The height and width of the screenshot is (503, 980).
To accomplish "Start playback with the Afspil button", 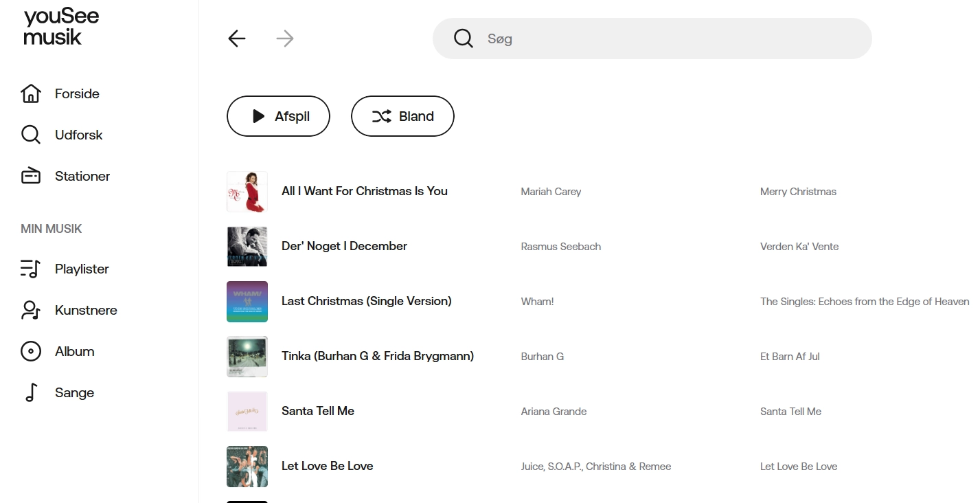I will (x=278, y=116).
